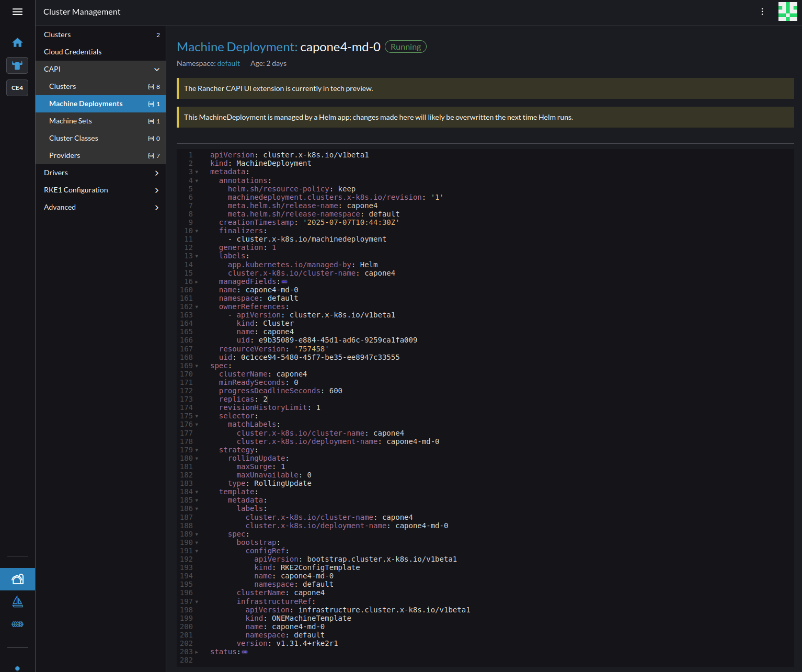Viewport: 802px width, 672px height.
Task: Open Machine Sets menu item
Action: pos(100,121)
